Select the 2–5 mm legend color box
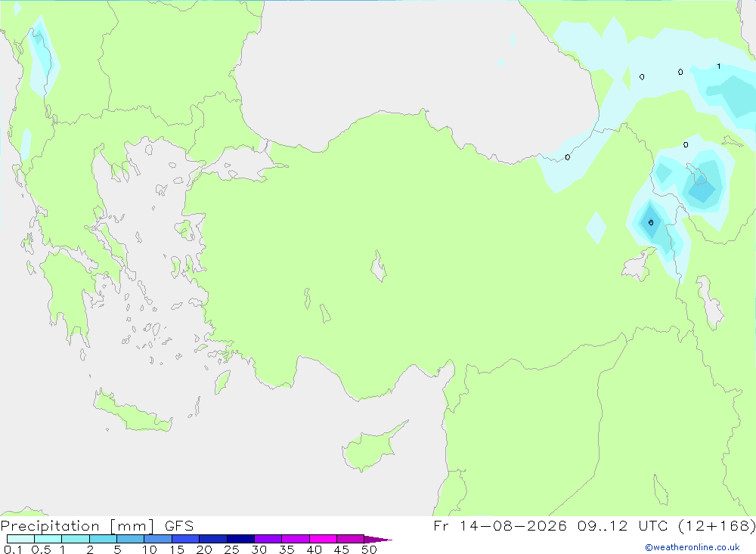 pos(103,539)
